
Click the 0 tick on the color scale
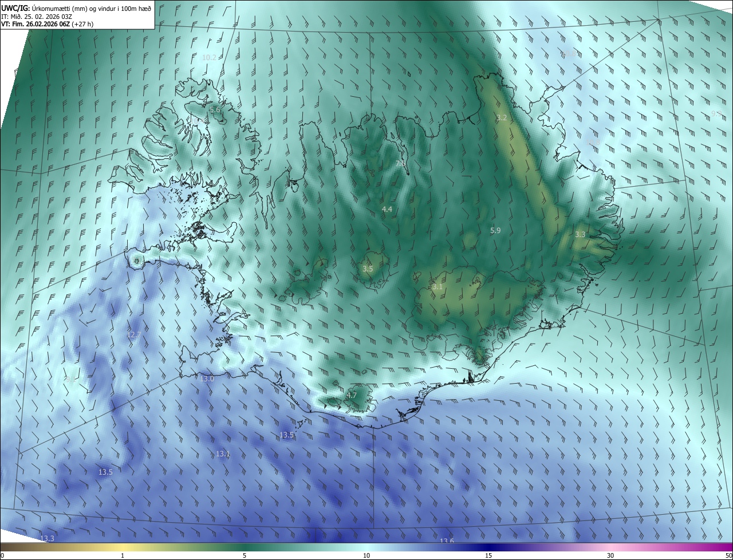[2, 555]
